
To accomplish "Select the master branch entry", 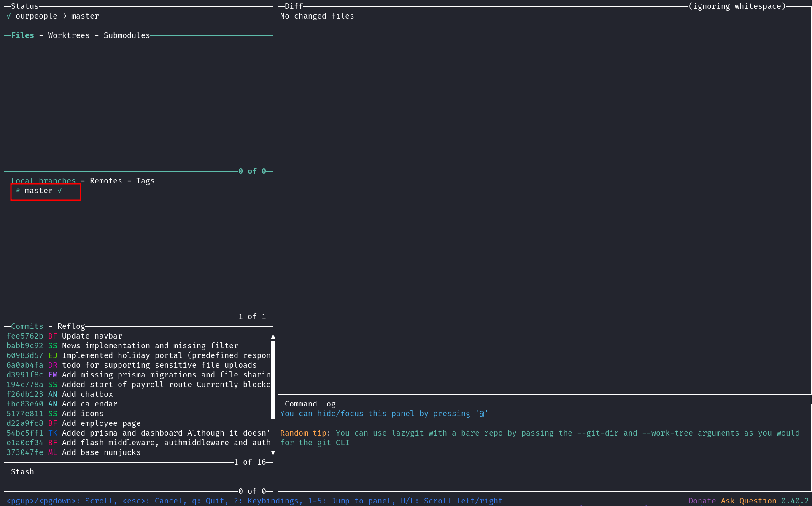I will [39, 191].
